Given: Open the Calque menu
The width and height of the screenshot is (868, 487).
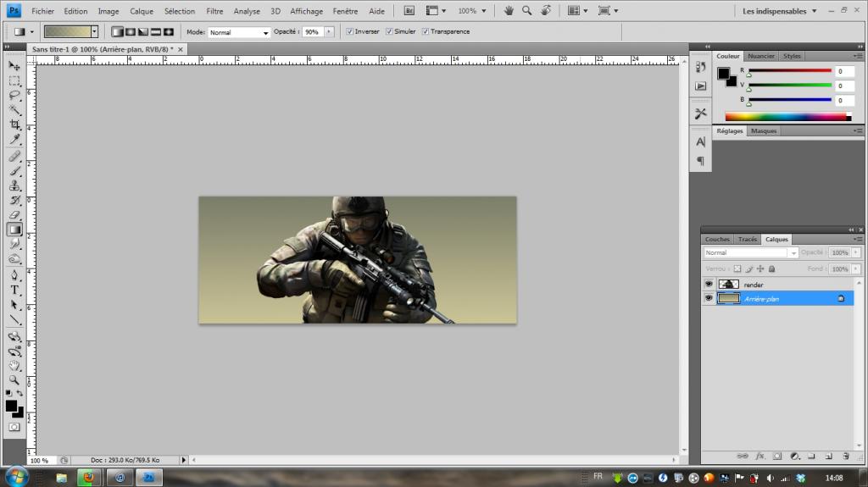Looking at the screenshot, I should tap(142, 11).
